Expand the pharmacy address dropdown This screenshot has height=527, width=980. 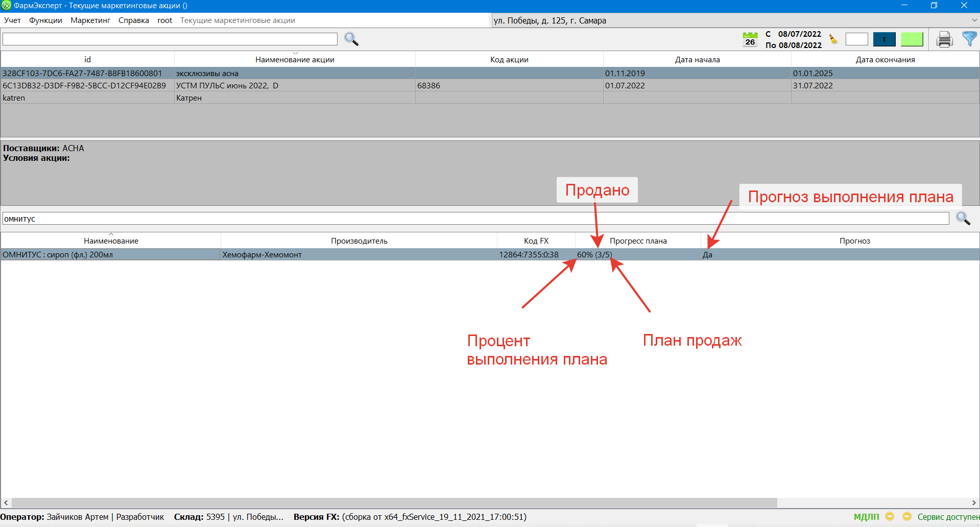point(974,20)
